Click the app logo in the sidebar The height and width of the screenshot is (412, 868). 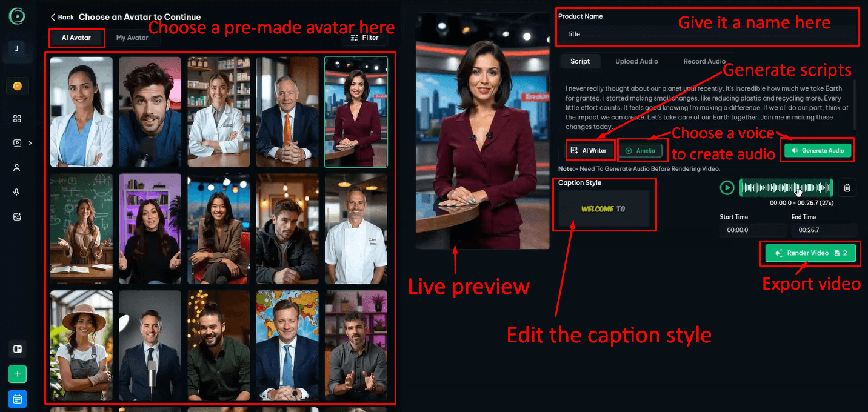[x=17, y=16]
